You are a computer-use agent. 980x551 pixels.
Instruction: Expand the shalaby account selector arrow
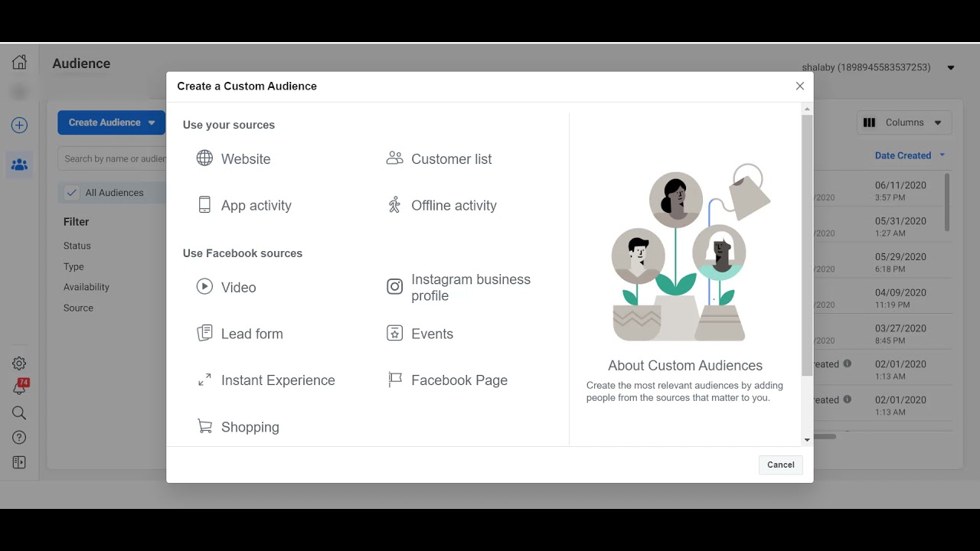pos(951,68)
